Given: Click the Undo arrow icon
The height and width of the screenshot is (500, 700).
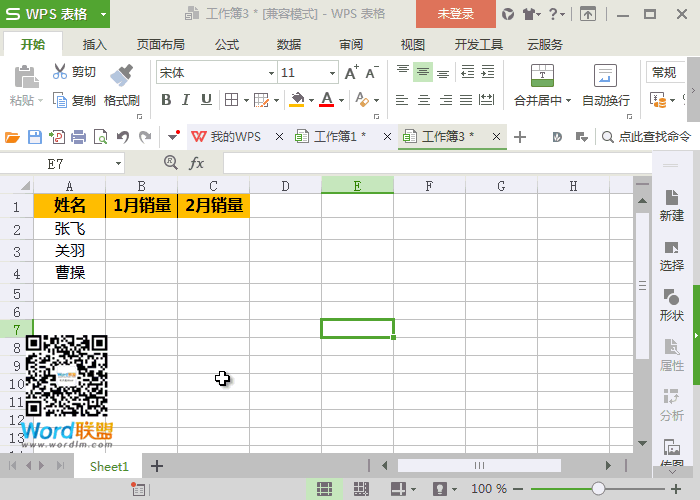Looking at the screenshot, I should coord(123,137).
